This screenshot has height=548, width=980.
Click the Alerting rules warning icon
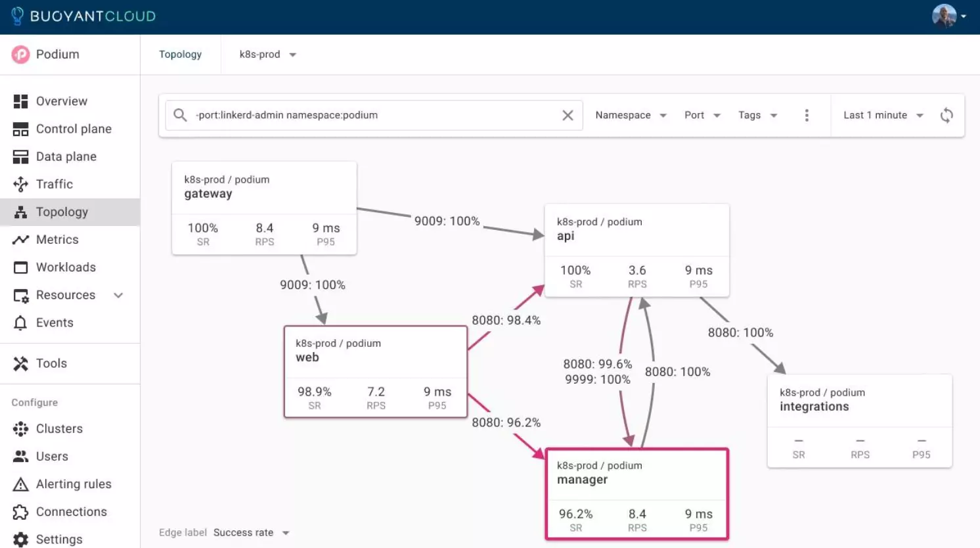pyautogui.click(x=20, y=484)
